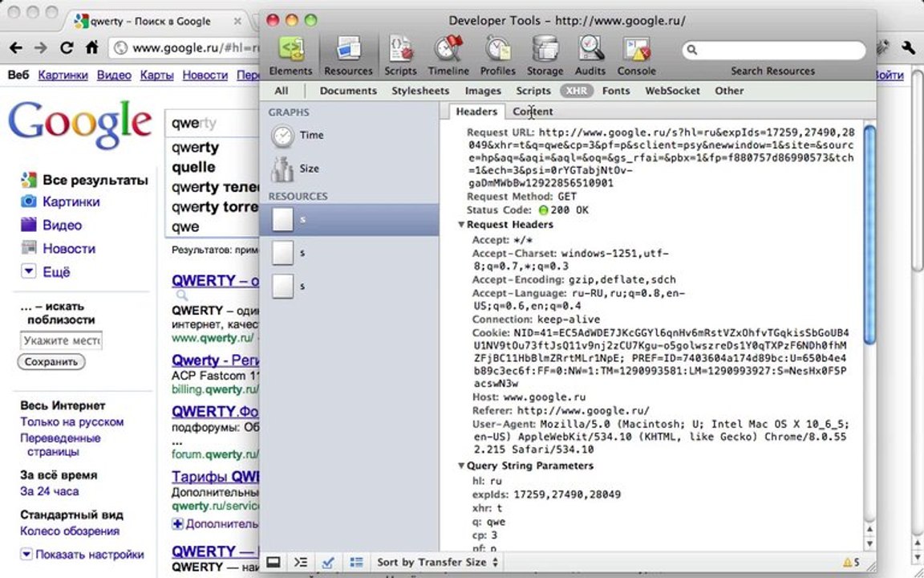Viewport: 924px width, 578px height.
Task: Click the Сохранить button
Action: pos(51,361)
